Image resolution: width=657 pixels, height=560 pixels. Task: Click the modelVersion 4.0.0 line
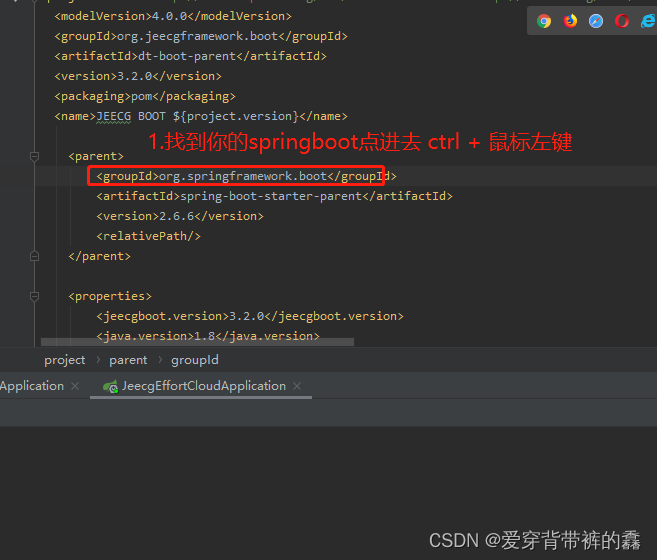click(x=173, y=16)
